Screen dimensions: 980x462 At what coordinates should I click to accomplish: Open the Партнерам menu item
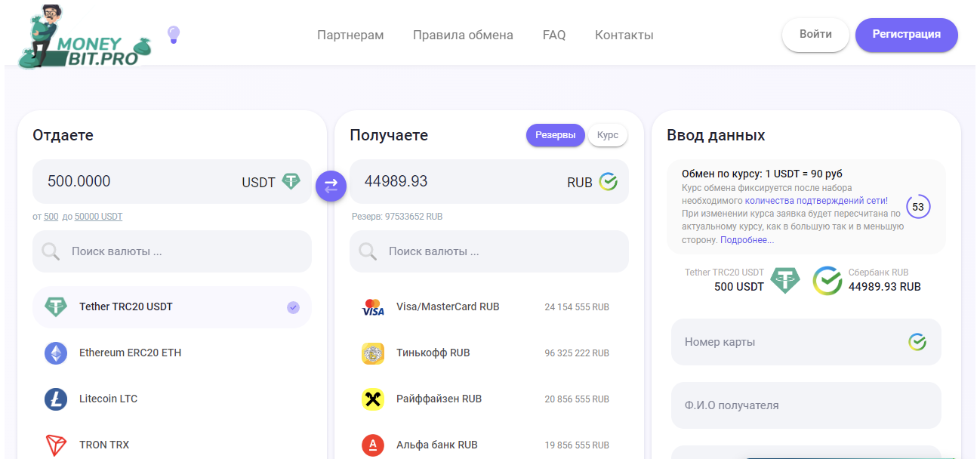click(x=350, y=35)
